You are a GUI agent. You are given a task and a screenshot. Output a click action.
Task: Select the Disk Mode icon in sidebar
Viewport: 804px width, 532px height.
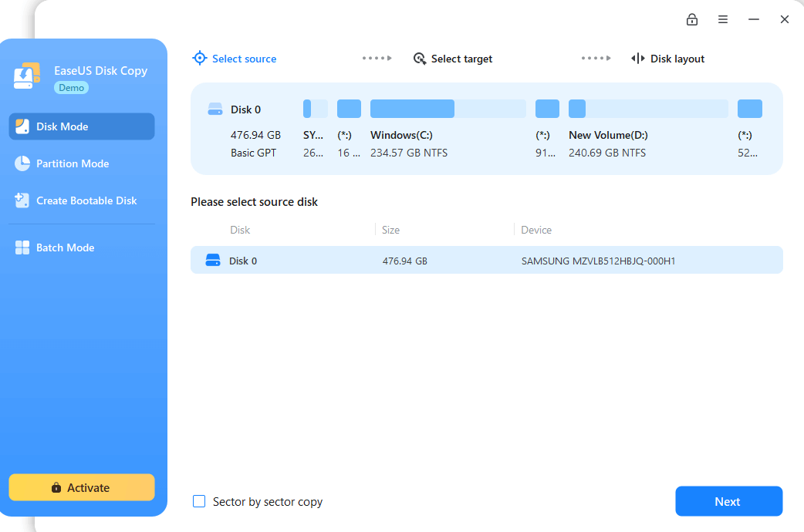pyautogui.click(x=22, y=126)
